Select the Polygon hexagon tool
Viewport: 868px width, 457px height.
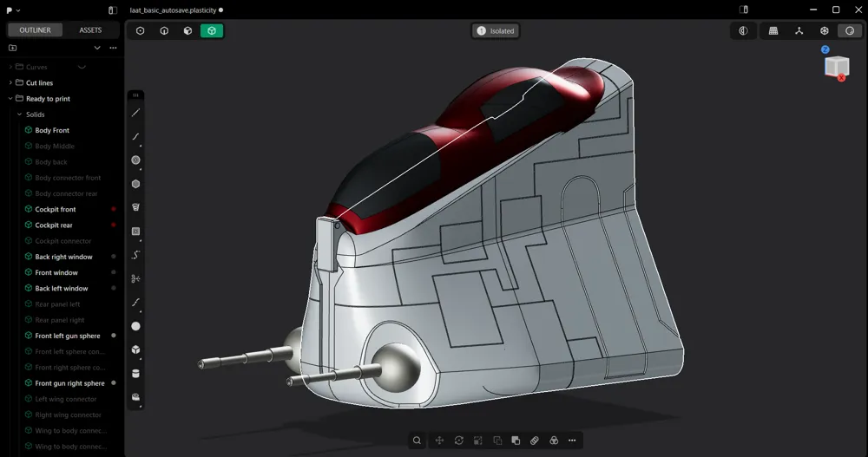click(135, 184)
